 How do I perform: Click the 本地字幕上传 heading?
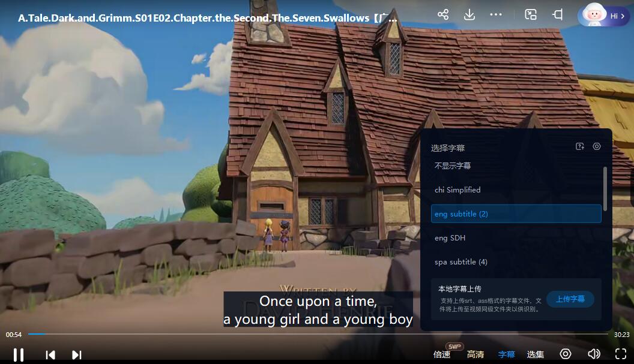(x=460, y=289)
